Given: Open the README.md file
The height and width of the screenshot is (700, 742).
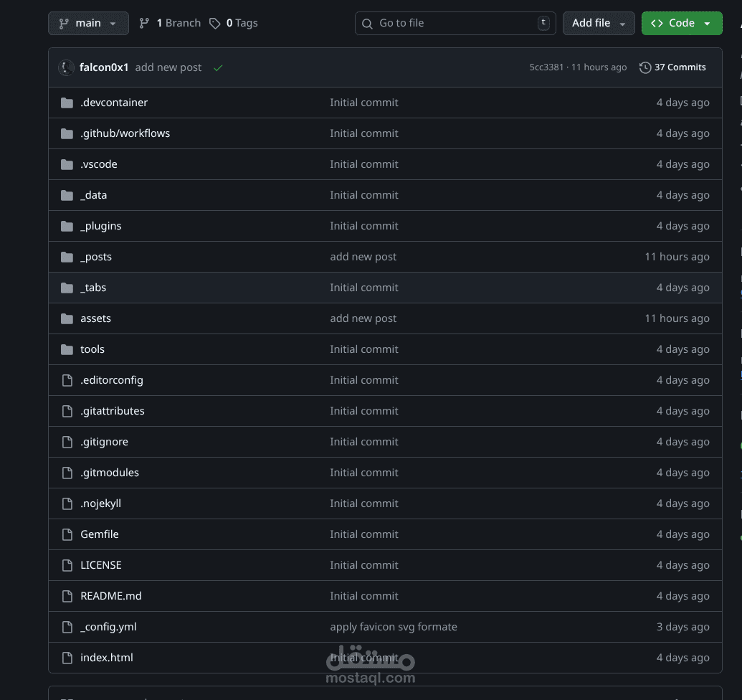Looking at the screenshot, I should point(110,596).
